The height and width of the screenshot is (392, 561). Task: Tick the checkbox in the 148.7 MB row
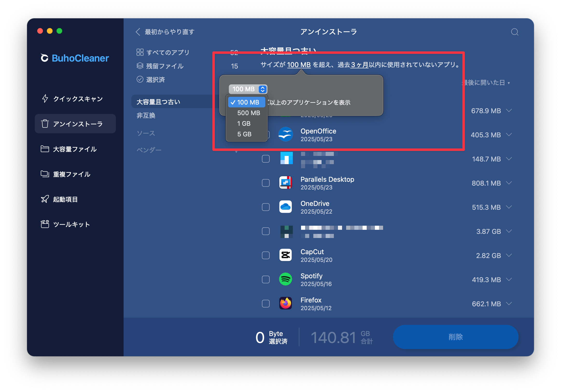266,159
